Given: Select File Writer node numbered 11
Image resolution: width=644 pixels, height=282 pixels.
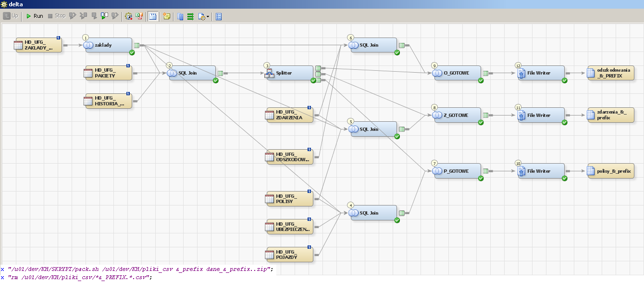Looking at the screenshot, I should [x=541, y=115].
